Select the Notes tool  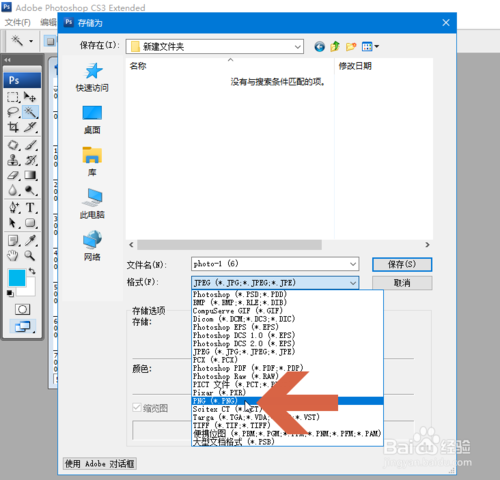point(13,240)
